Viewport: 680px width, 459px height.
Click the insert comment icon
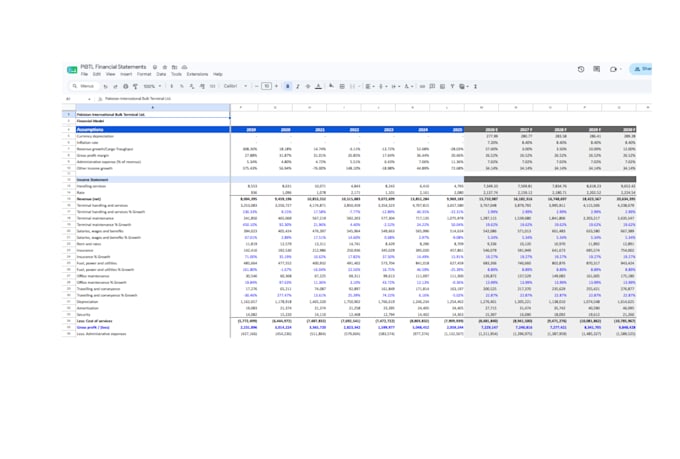click(432, 86)
